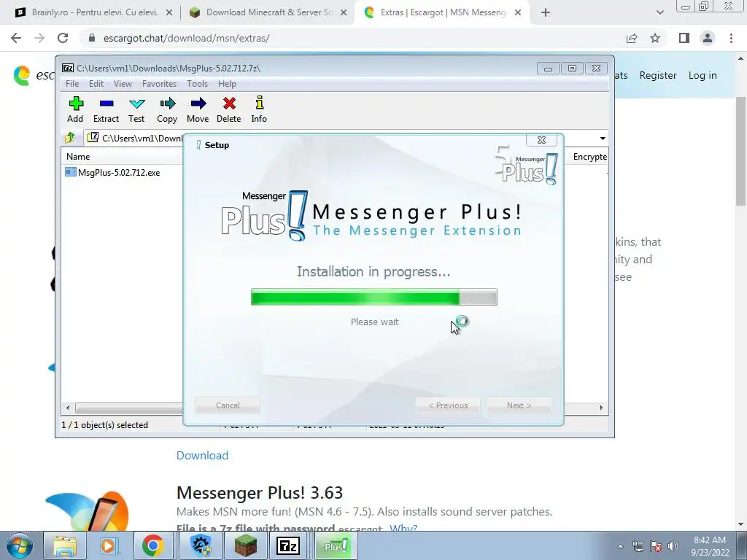747x560 pixels.
Task: Switch to the Download Minecraft browser tab
Action: (x=267, y=12)
